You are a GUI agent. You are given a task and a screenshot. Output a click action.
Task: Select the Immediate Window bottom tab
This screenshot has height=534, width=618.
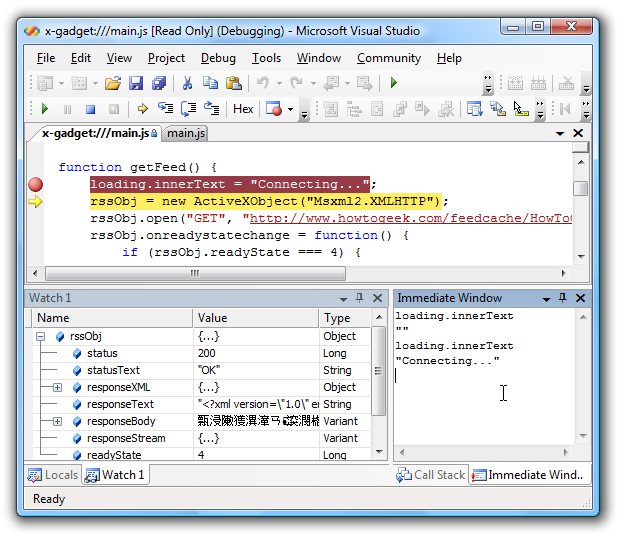tap(528, 475)
